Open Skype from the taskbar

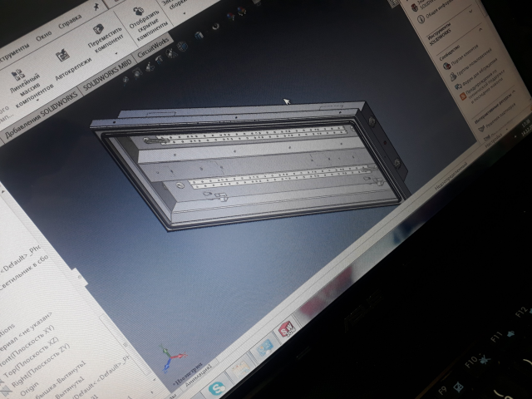(x=217, y=388)
